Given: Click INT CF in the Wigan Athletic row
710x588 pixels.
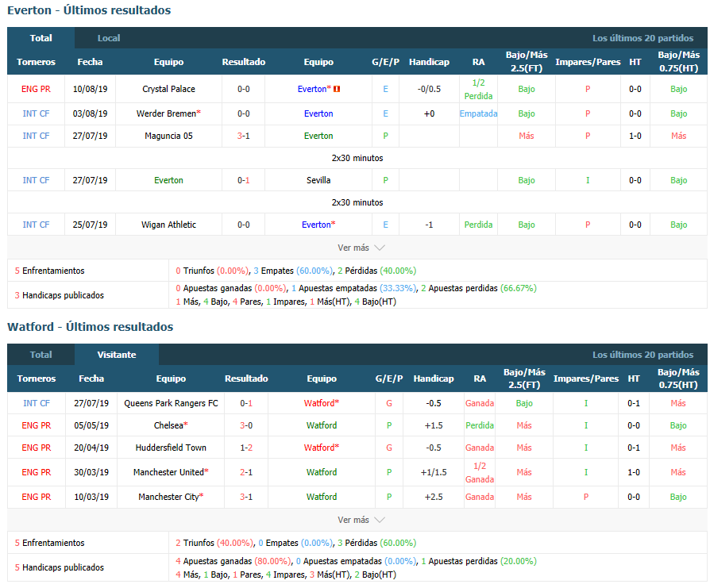Looking at the screenshot, I should pos(36,225).
